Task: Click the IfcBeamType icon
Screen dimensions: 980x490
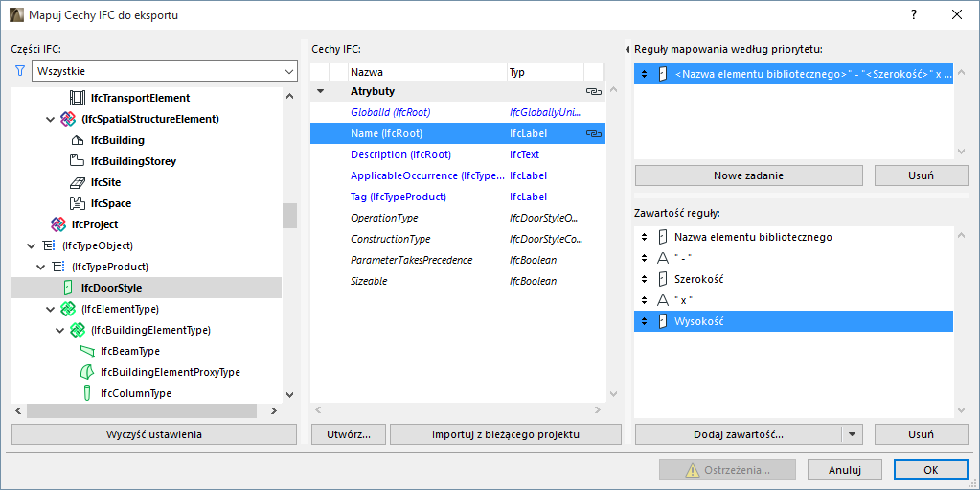Action: point(87,351)
